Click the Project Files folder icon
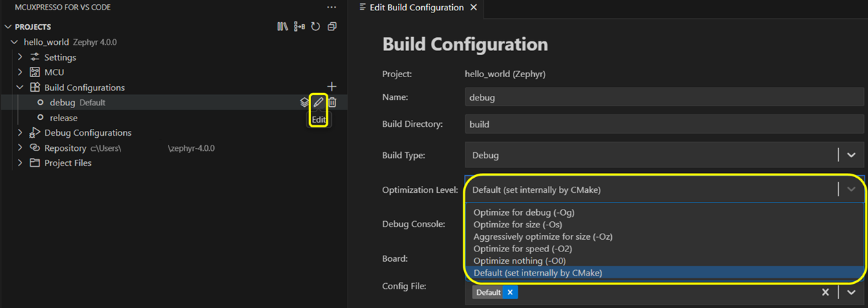 [35, 163]
